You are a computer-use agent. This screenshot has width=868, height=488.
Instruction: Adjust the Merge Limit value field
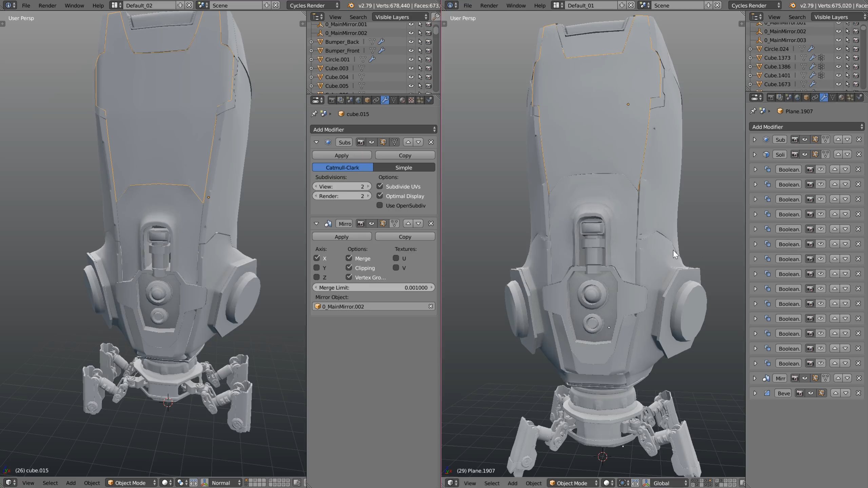coord(373,287)
